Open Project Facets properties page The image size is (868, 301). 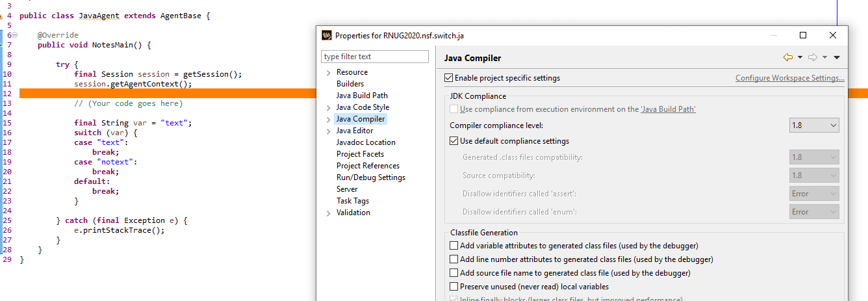360,154
